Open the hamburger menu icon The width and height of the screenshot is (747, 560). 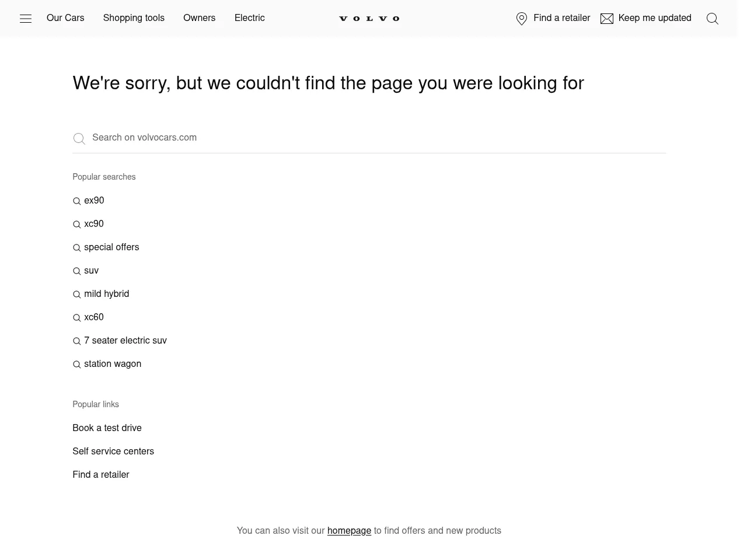click(x=26, y=19)
